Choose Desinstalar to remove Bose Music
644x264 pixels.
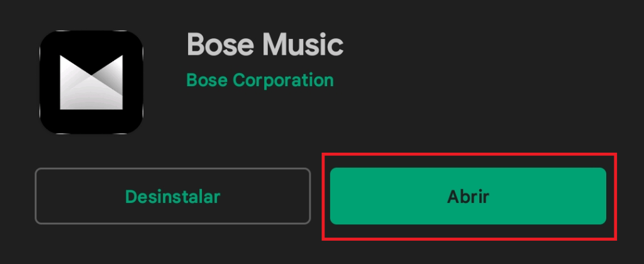pos(172,196)
